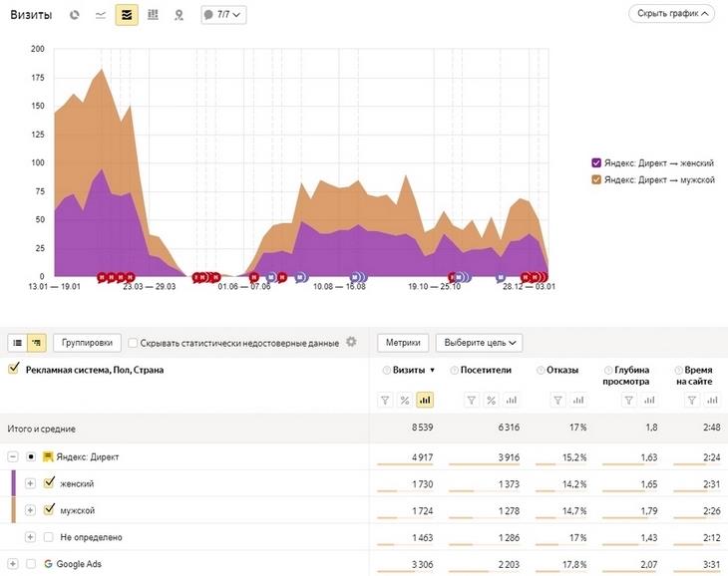The image size is (728, 576).
Task: Sort by the Визиты column header
Action: [x=408, y=370]
